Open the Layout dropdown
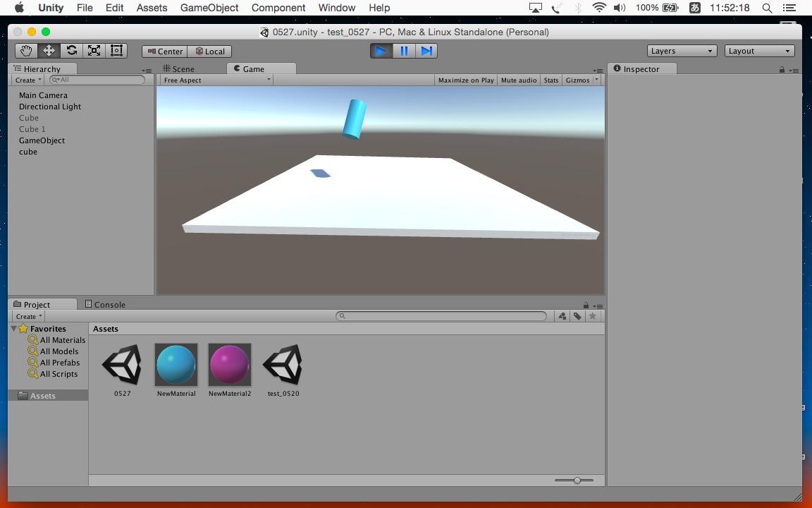This screenshot has height=508, width=812. pyautogui.click(x=760, y=51)
